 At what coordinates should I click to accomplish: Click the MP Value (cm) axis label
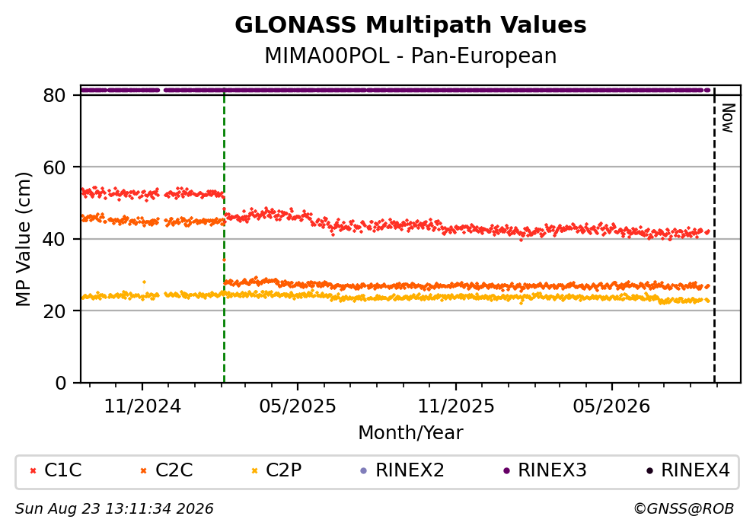(23, 239)
